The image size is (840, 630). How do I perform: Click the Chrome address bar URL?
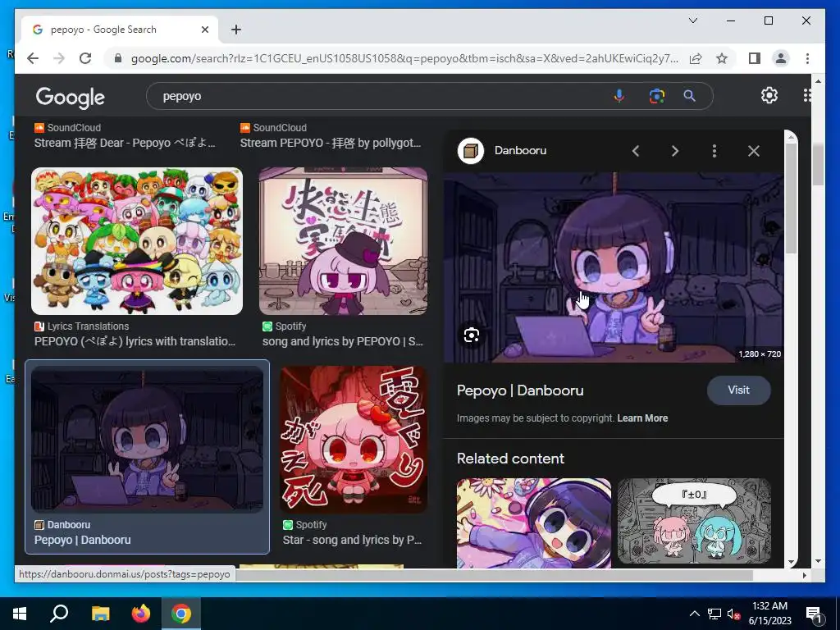point(404,58)
